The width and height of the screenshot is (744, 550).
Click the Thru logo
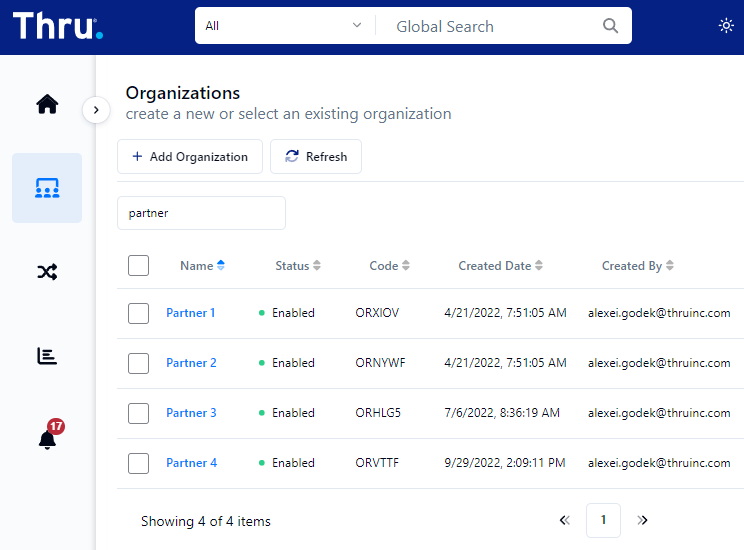pyautogui.click(x=57, y=26)
